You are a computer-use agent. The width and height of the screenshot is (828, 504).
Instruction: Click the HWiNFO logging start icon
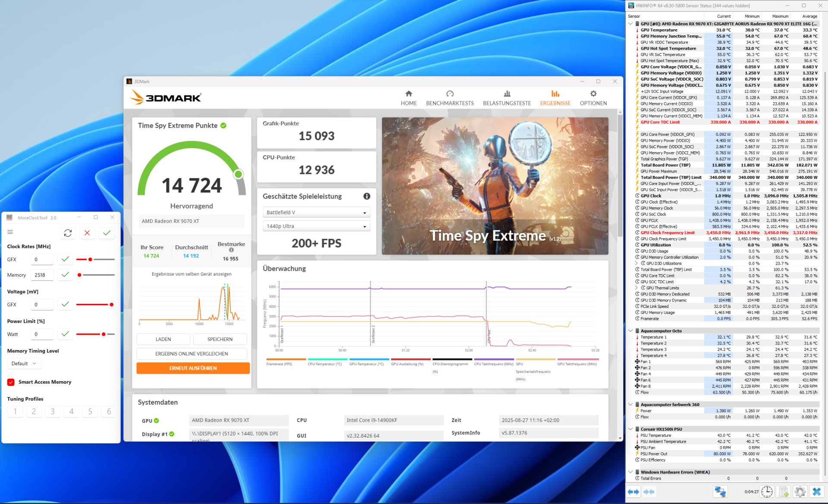point(784,491)
